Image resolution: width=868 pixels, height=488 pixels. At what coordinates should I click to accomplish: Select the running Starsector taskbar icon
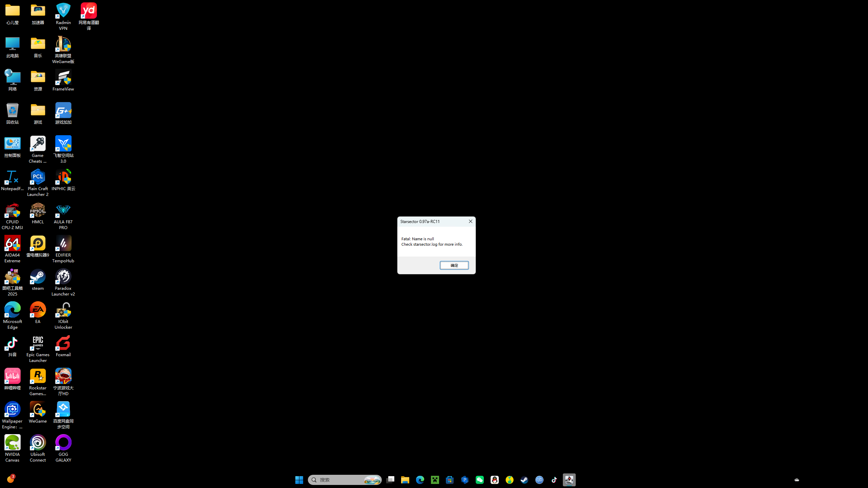[x=569, y=480]
